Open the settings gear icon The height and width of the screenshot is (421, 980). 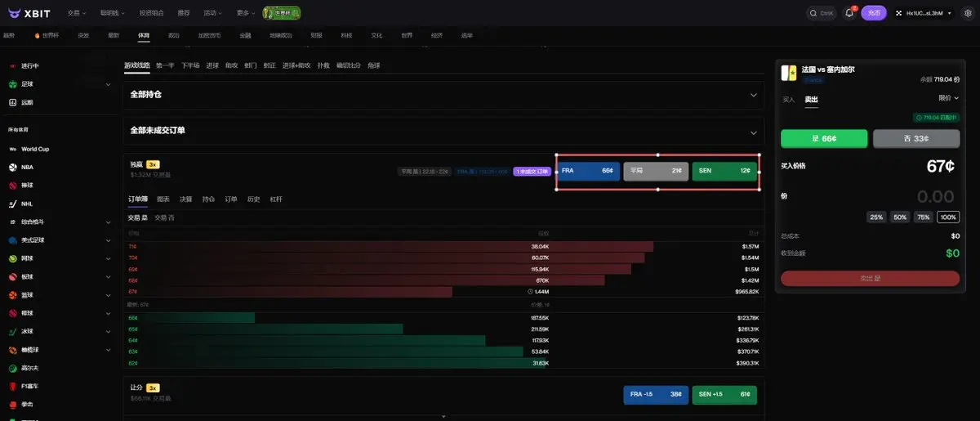pos(968,13)
